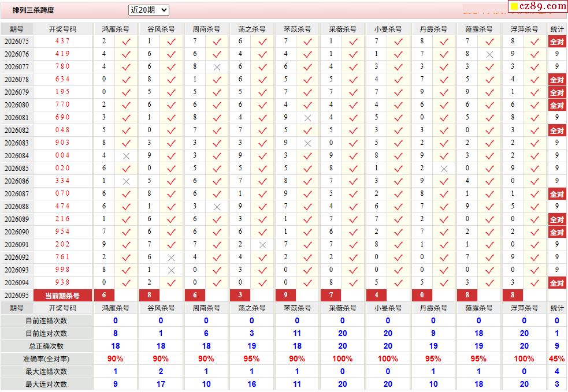Click the X mark for 鸿雁杀号 in row 2026084
This screenshot has width=568, height=392.
(x=126, y=156)
